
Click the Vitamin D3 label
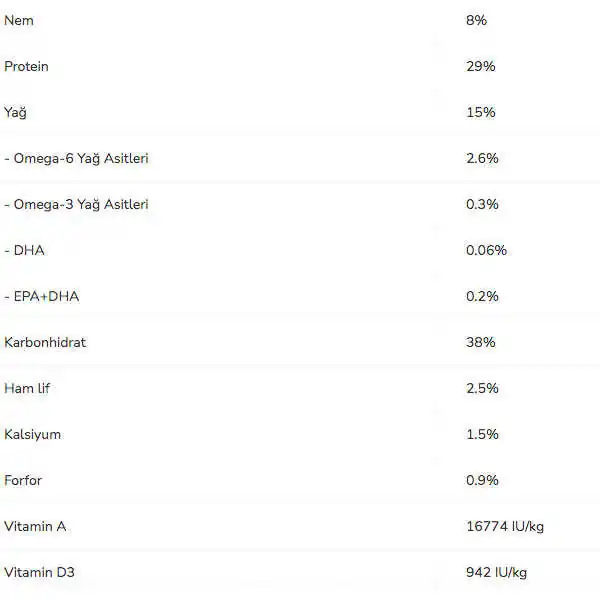coord(39,572)
